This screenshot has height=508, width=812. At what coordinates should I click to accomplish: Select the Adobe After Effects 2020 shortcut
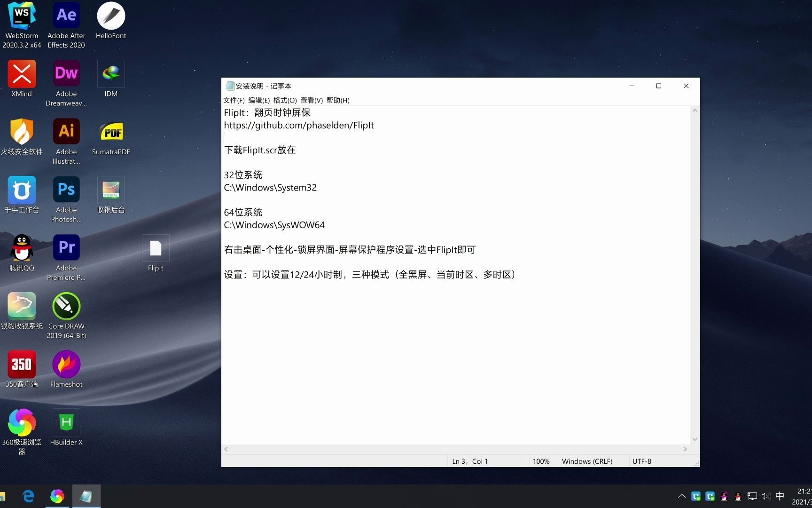click(66, 25)
